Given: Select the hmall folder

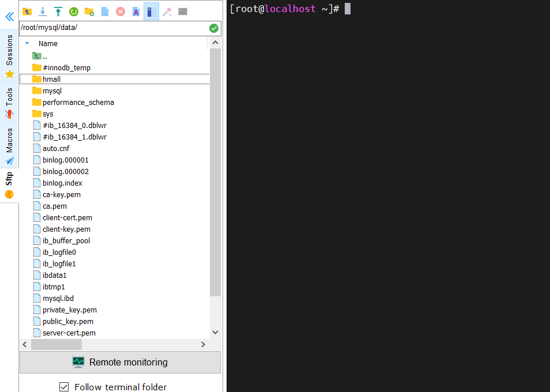Looking at the screenshot, I should 114,79.
